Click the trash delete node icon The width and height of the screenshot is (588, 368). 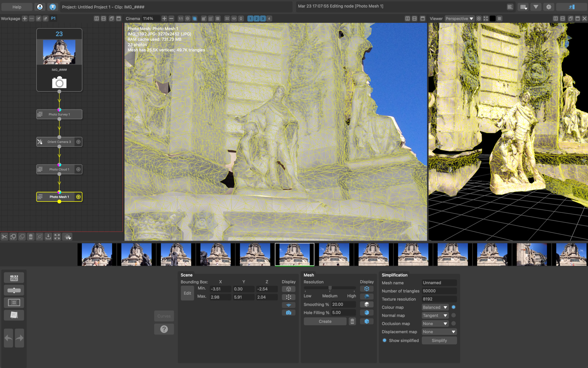(31, 237)
